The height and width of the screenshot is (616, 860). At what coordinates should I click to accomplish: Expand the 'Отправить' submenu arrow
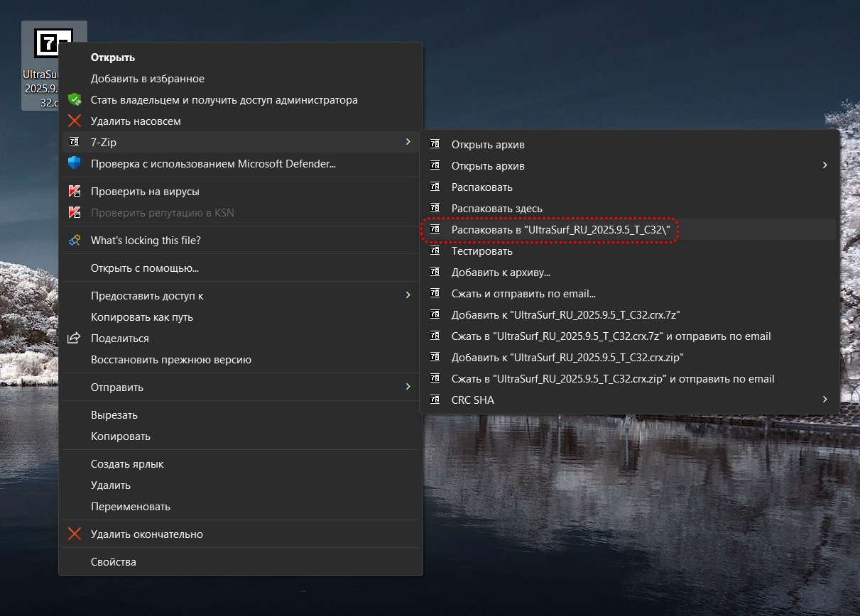click(408, 387)
